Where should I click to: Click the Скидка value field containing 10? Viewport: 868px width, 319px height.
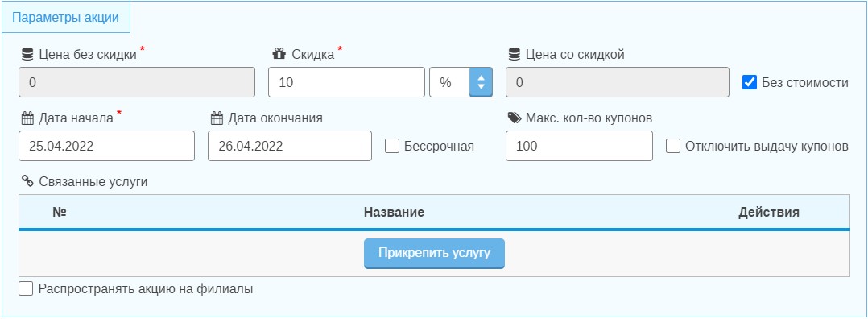tap(346, 82)
